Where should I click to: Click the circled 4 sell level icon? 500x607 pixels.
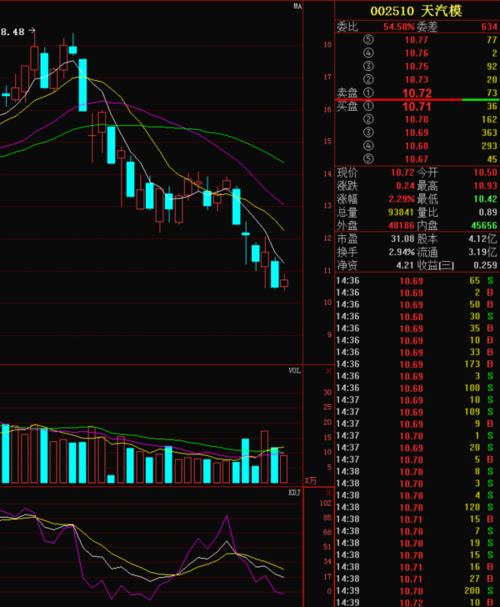368,53
